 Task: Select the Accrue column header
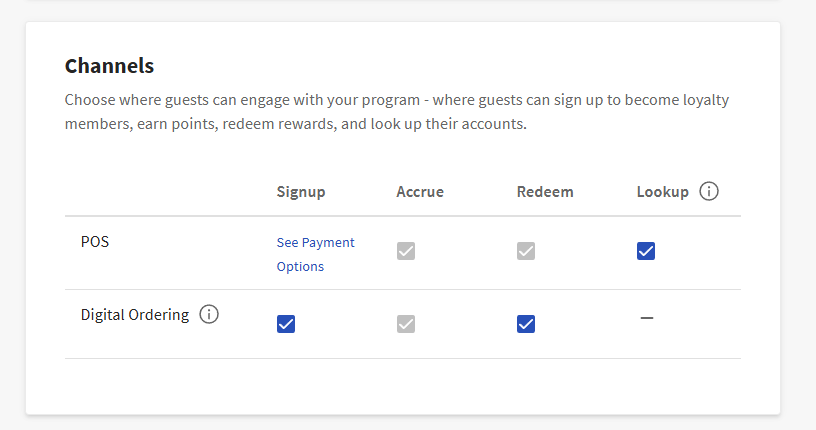point(420,192)
